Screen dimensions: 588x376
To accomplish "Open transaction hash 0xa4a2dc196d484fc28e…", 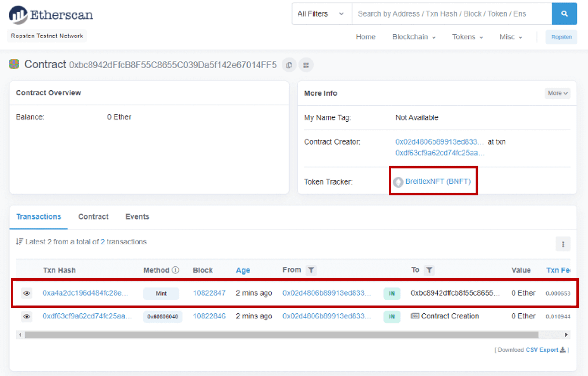I will (85, 293).
